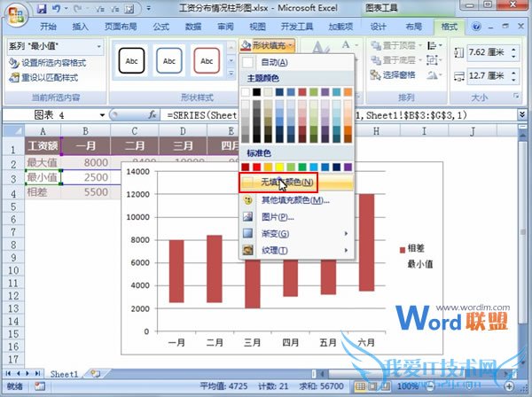The width and height of the screenshot is (532, 397).
Task: Undo the last action
Action: (x=56, y=8)
